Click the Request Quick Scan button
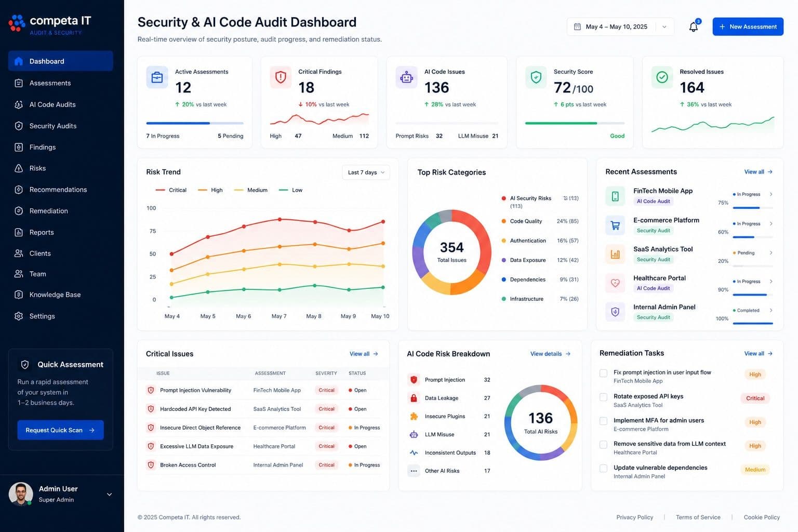Viewport: 798px width, 532px height. (x=60, y=430)
